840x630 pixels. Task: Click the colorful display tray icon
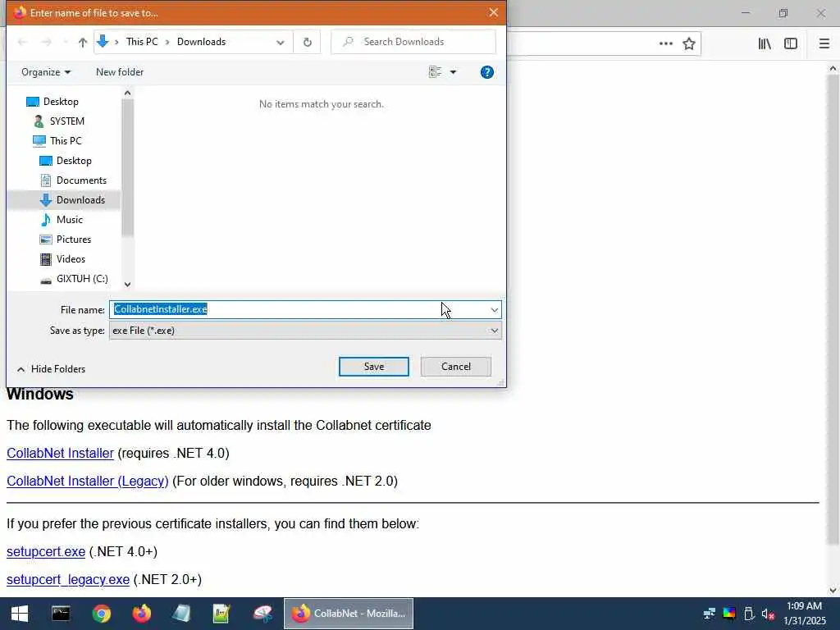point(729,614)
